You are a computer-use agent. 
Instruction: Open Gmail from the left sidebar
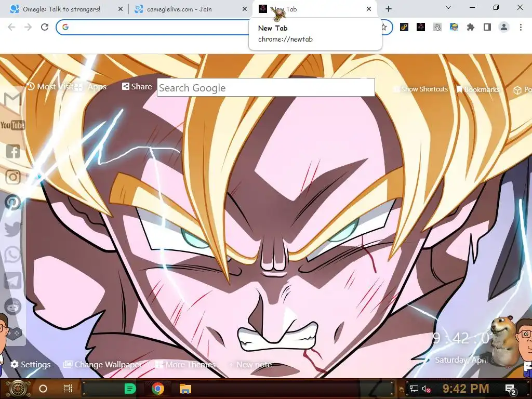12,99
